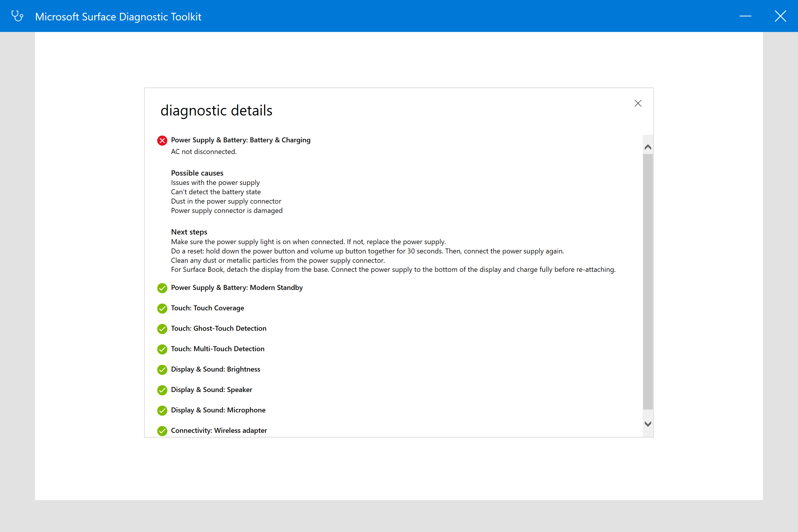Image resolution: width=798 pixels, height=532 pixels.
Task: Click green check icon beside Microphone
Action: (x=162, y=411)
